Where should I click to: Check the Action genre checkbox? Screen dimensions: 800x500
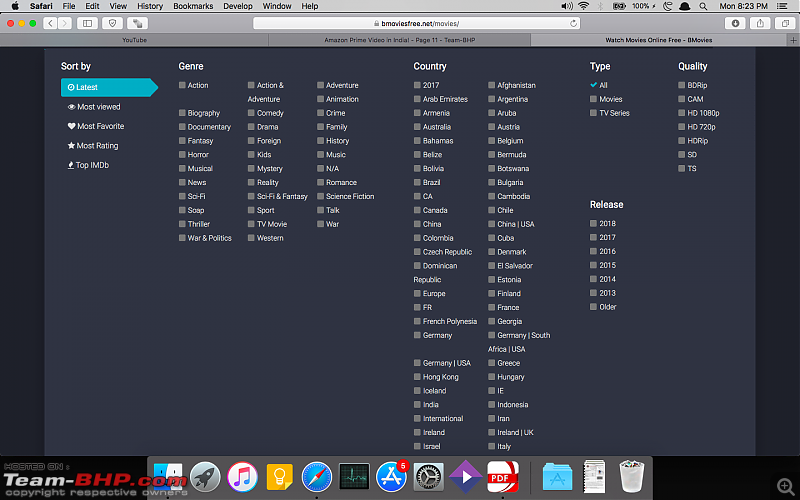point(182,85)
